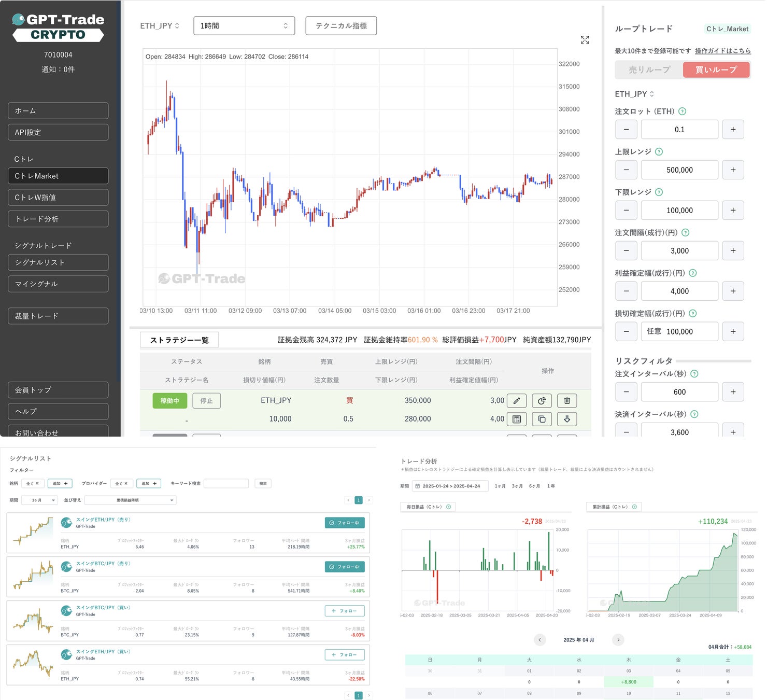Stop the ETH_JPY strategy with 停止 button
767x700 pixels.
click(206, 401)
